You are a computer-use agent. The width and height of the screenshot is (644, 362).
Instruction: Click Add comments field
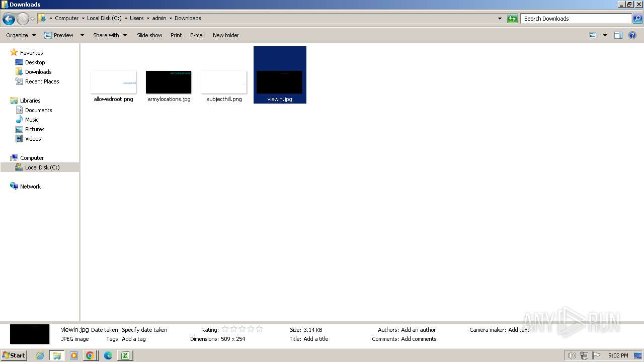coord(419,339)
